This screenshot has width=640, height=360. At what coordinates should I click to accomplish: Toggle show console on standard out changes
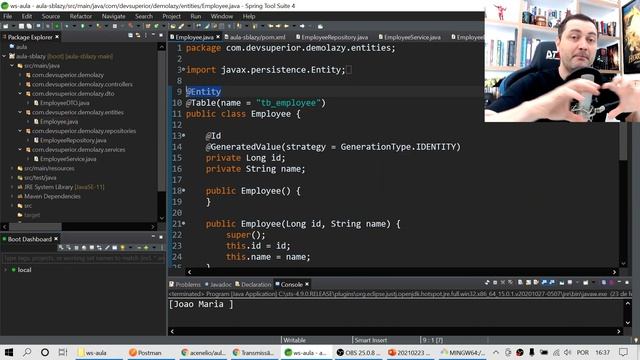(543, 282)
